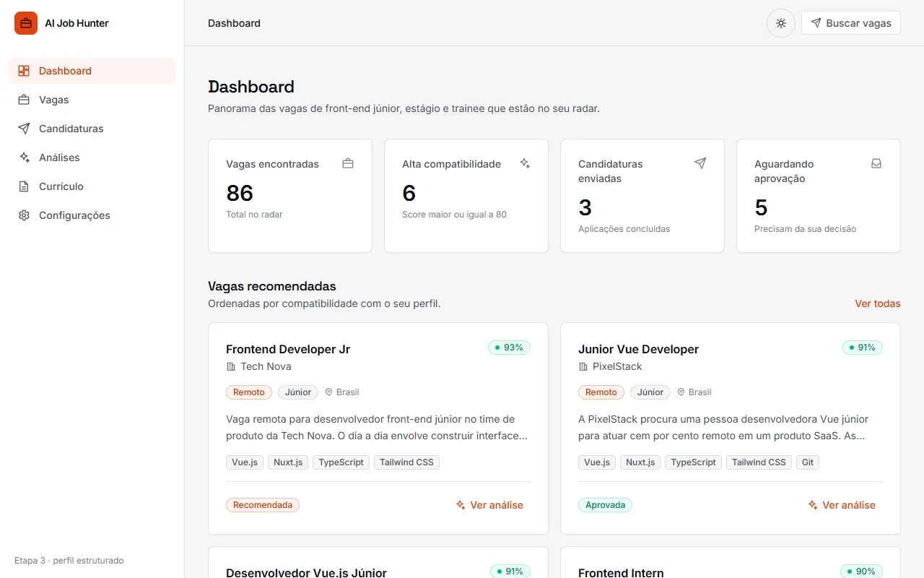Viewport: 924px width, 578px height.
Task: Click TypeScript tag in Tech Nova card
Action: pos(341,462)
